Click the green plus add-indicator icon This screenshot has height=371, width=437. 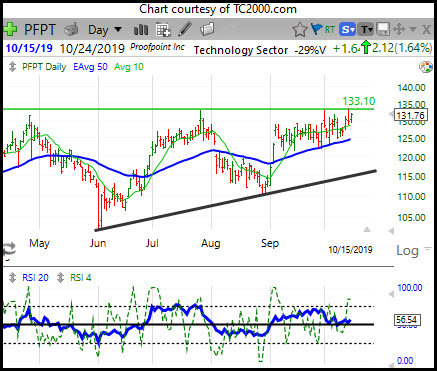[10, 30]
